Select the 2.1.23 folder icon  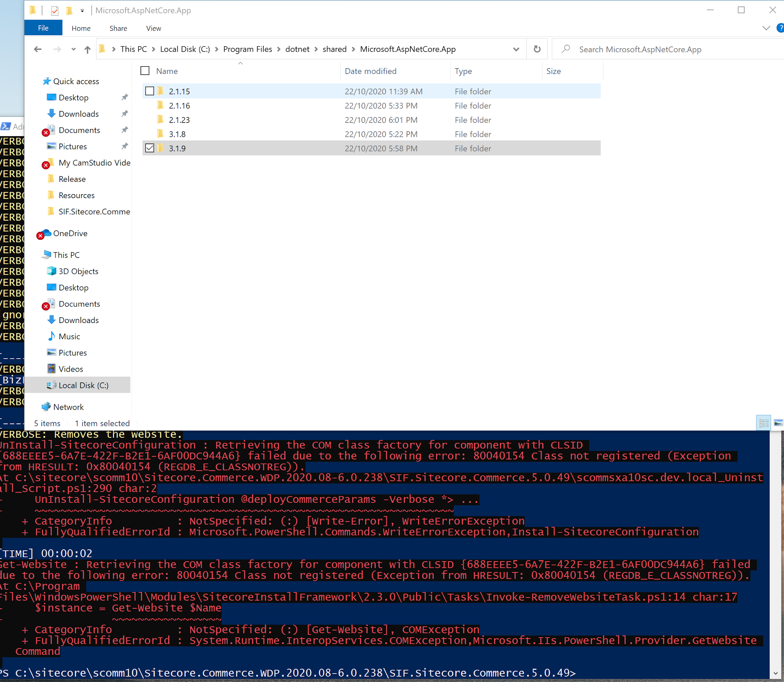(160, 119)
